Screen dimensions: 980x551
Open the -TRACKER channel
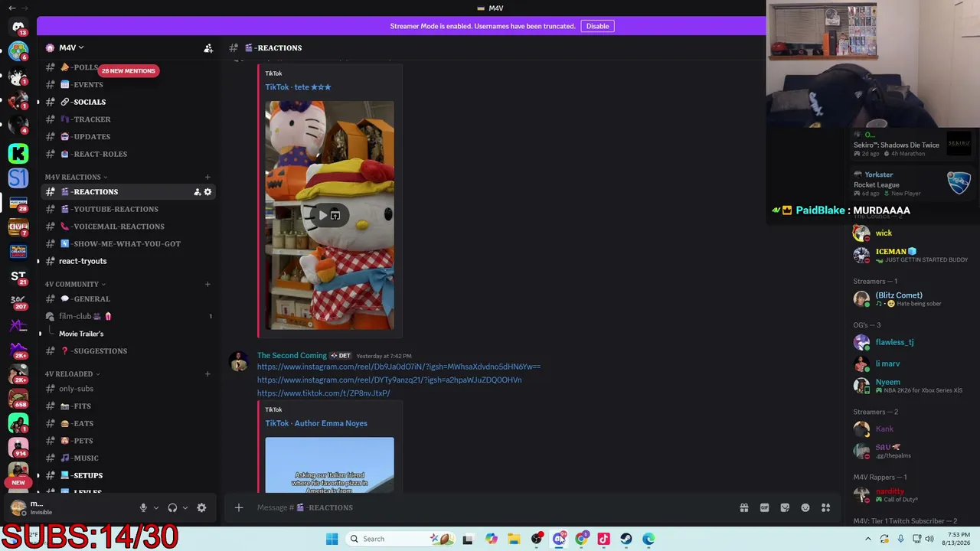coord(127,119)
